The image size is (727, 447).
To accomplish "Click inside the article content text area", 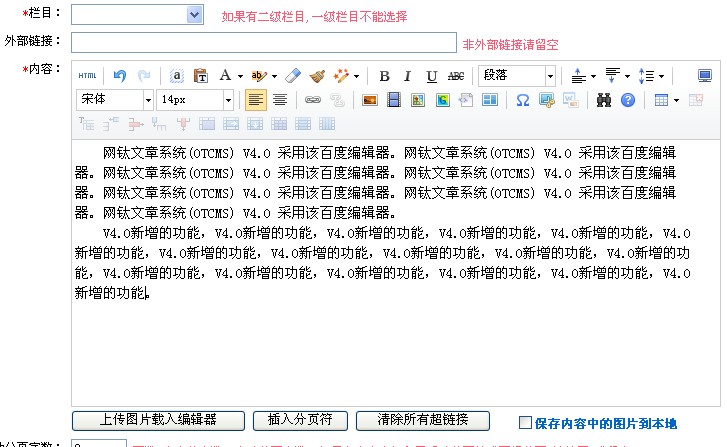I will [x=395, y=273].
